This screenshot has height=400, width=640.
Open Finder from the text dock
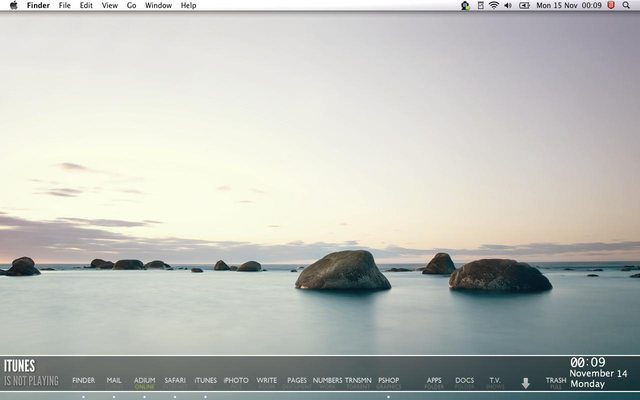tap(83, 381)
